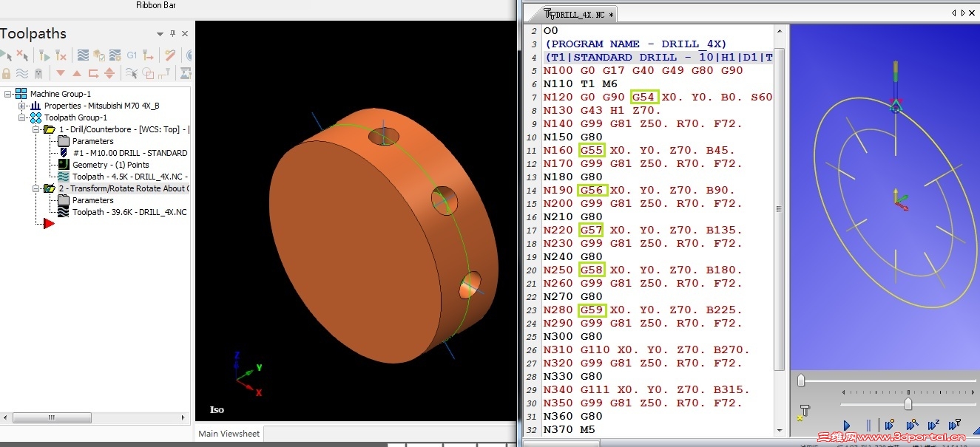Click line N110 T1 M6 in editor
This screenshot has height=447, width=980.
click(x=580, y=83)
